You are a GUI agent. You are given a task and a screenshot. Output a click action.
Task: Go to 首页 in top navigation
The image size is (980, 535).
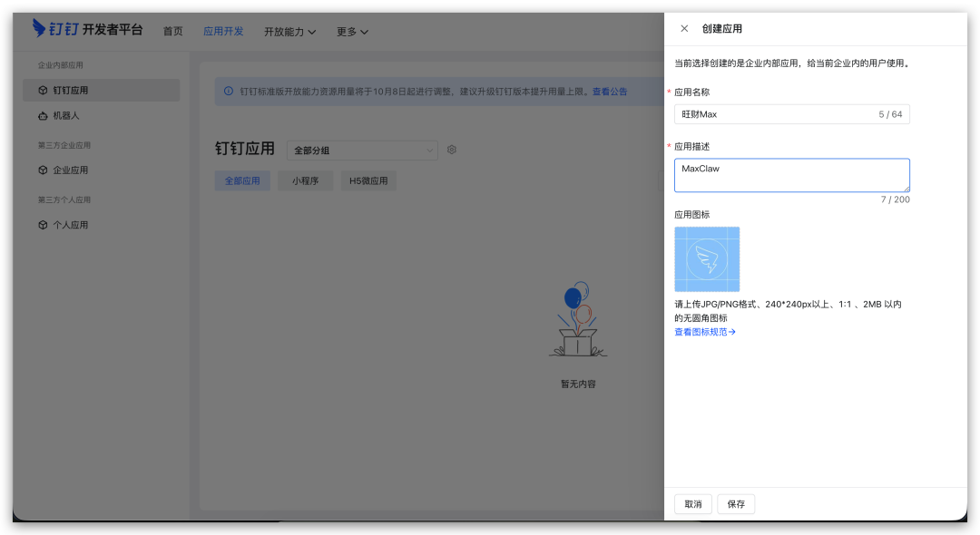click(x=172, y=32)
